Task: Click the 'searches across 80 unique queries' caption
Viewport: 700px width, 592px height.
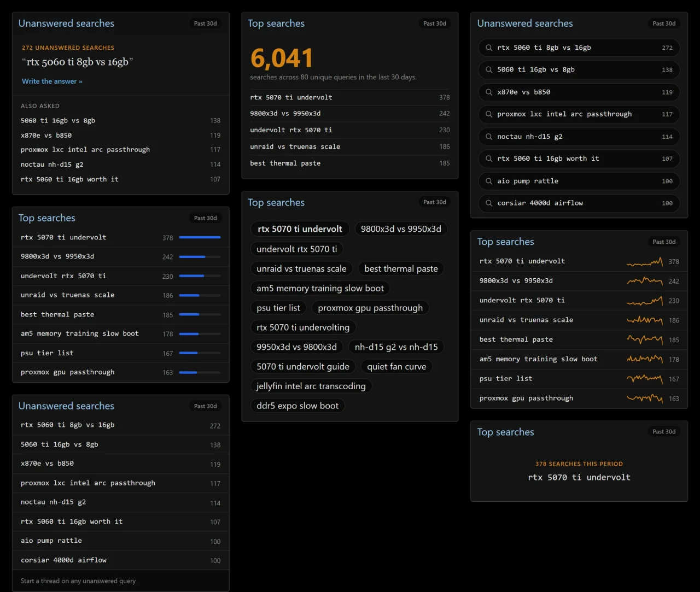Action: (x=333, y=77)
